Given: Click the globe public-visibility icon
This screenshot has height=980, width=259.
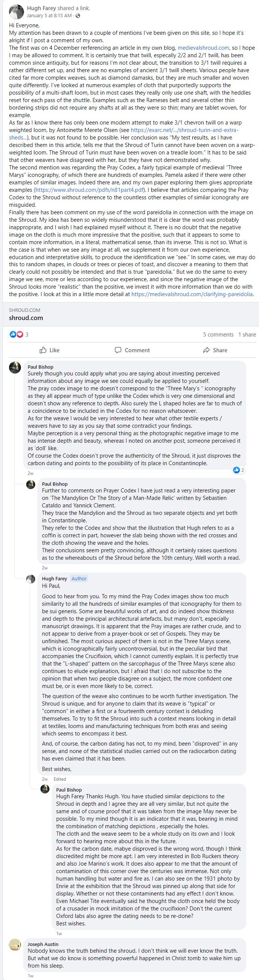Looking at the screenshot, I should 78,16.
